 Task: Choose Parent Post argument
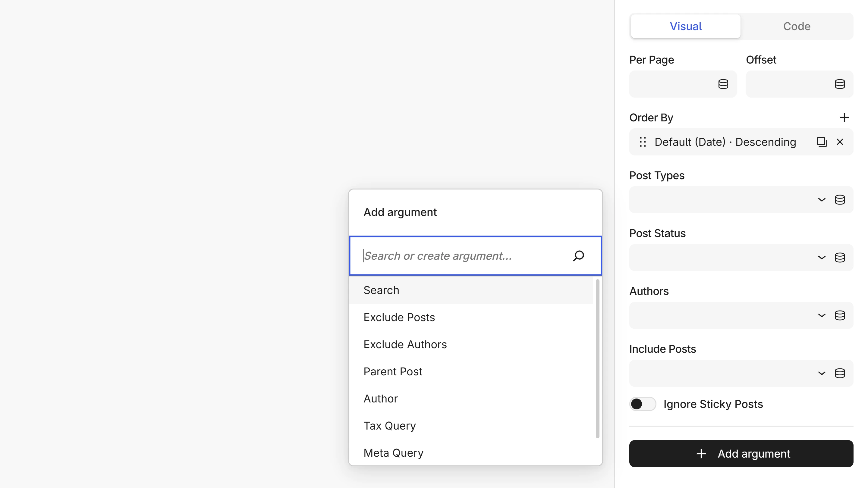(x=471, y=371)
